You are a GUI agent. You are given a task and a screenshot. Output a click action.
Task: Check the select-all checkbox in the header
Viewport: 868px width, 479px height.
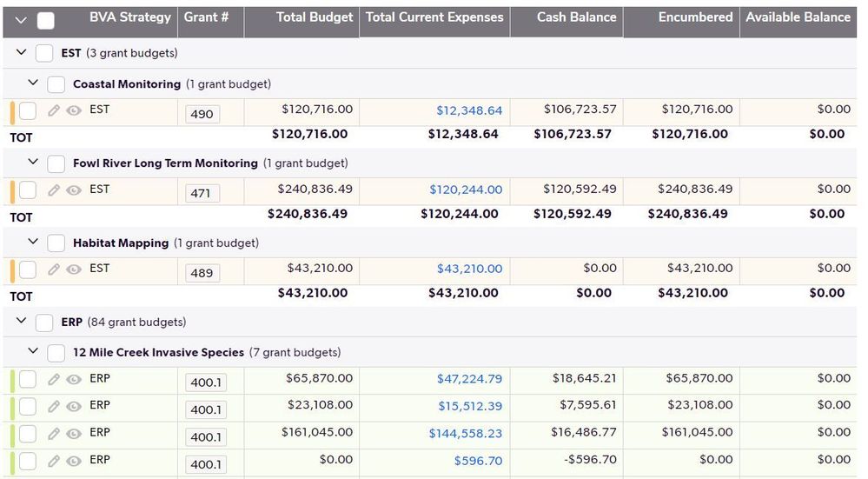click(x=45, y=21)
